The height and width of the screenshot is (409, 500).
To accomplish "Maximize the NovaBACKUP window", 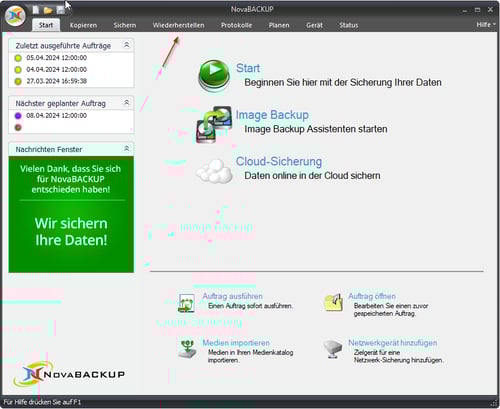I will click(477, 10).
